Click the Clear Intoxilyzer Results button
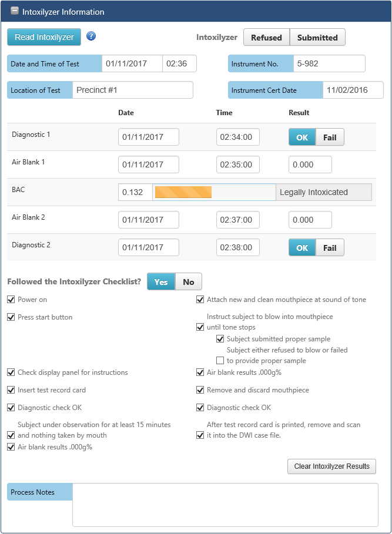 (x=331, y=466)
